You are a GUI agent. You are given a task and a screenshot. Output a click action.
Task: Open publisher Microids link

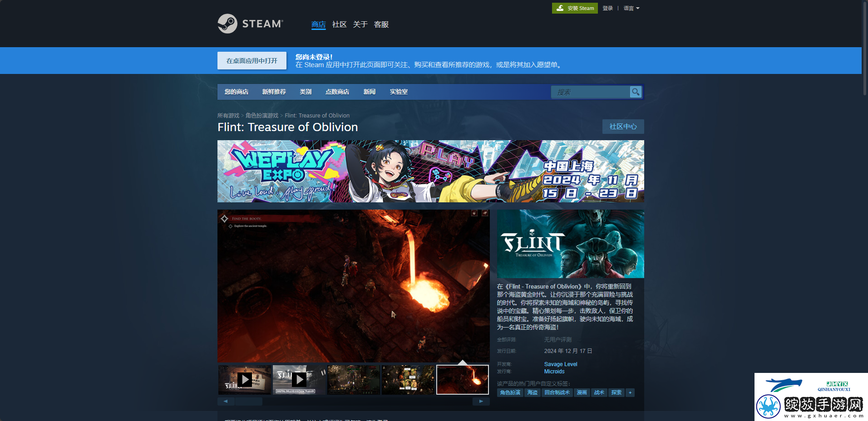(554, 372)
